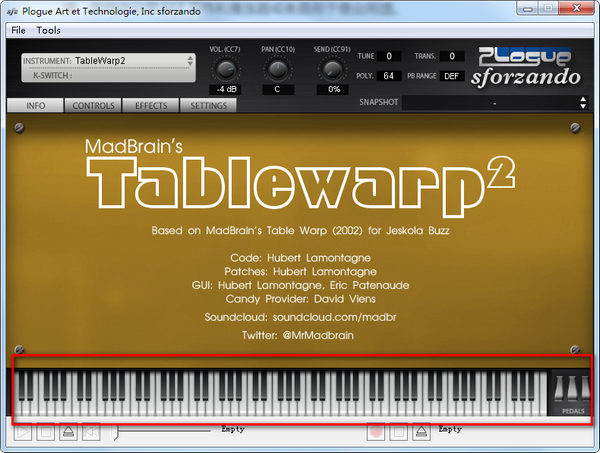The width and height of the screenshot is (600, 453).
Task: Click the play button in bottom-left transport
Action: (22, 432)
